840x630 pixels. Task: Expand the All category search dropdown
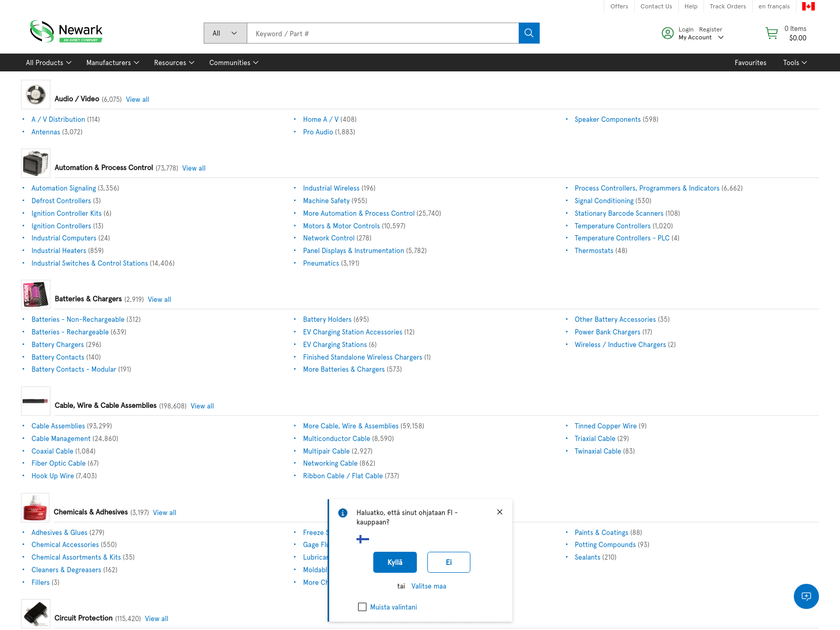[x=225, y=33]
